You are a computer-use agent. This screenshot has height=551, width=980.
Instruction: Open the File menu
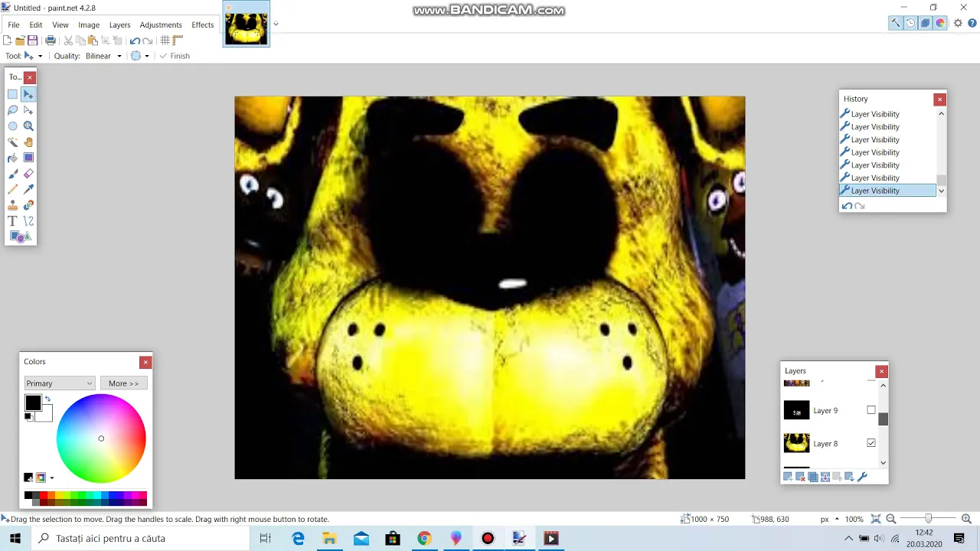pos(14,24)
